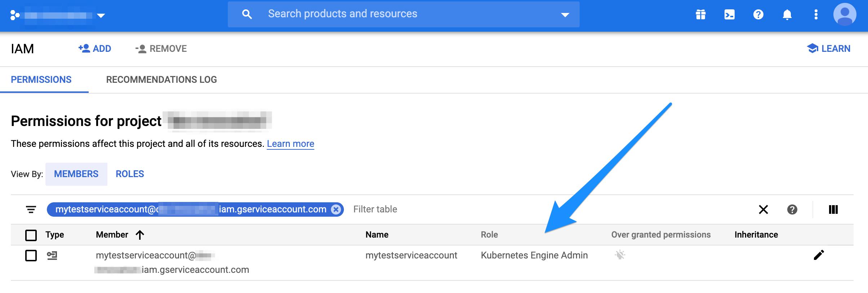View by ROLES

[130, 174]
